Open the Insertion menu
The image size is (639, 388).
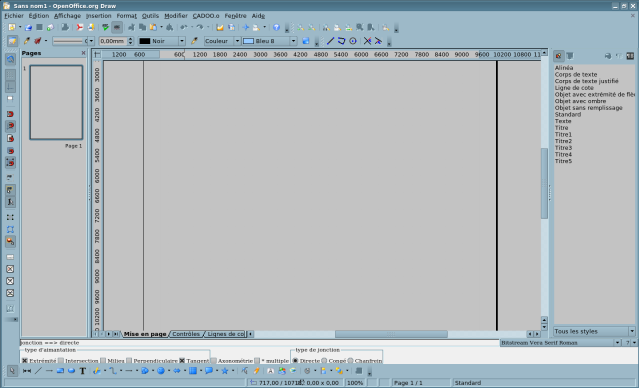click(x=98, y=15)
